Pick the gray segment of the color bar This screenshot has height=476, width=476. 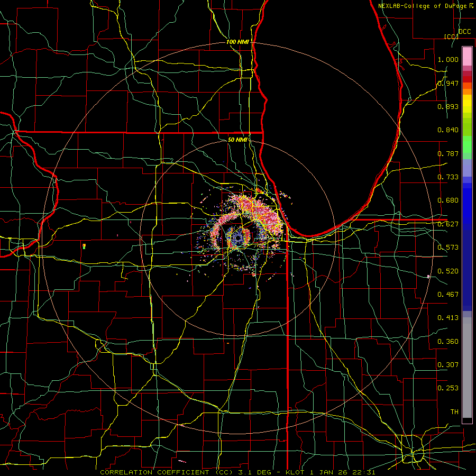point(467,368)
